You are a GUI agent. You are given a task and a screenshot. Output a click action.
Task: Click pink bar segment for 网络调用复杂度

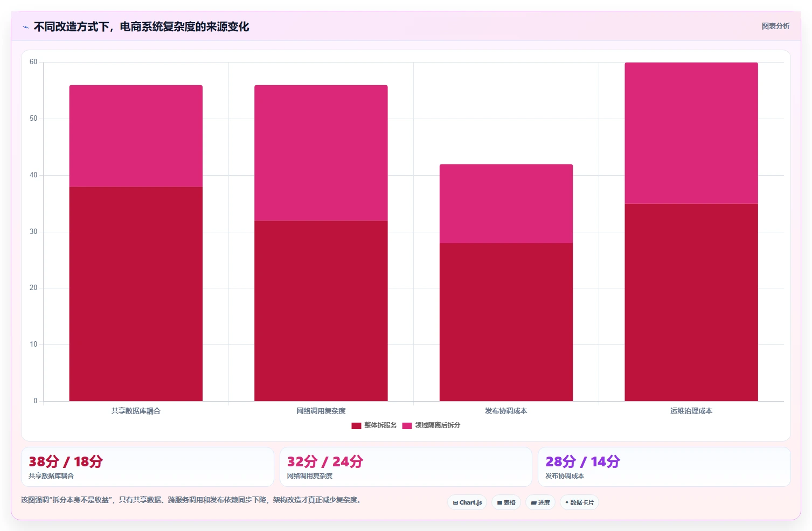click(x=321, y=153)
